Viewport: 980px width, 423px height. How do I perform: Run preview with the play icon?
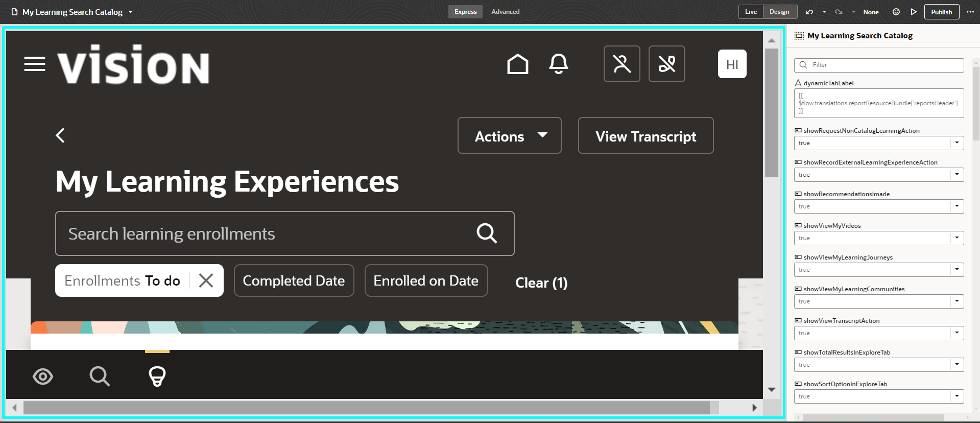pyautogui.click(x=914, y=12)
